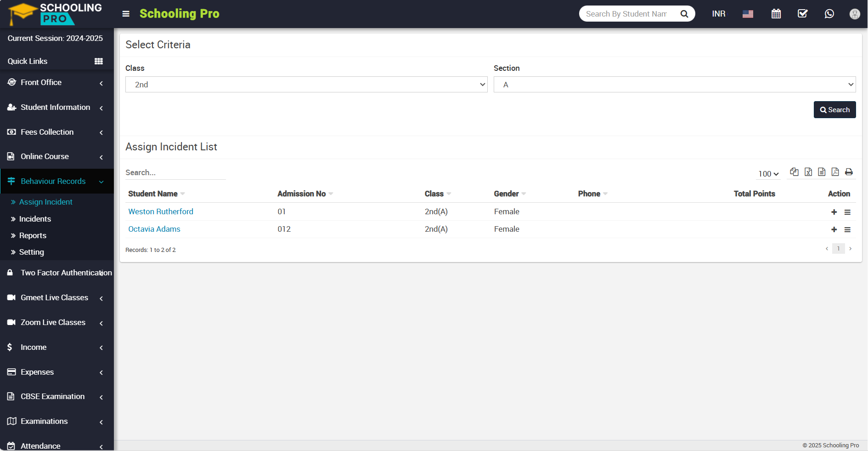Print the incident list
Image resolution: width=868 pixels, height=451 pixels.
tap(849, 172)
